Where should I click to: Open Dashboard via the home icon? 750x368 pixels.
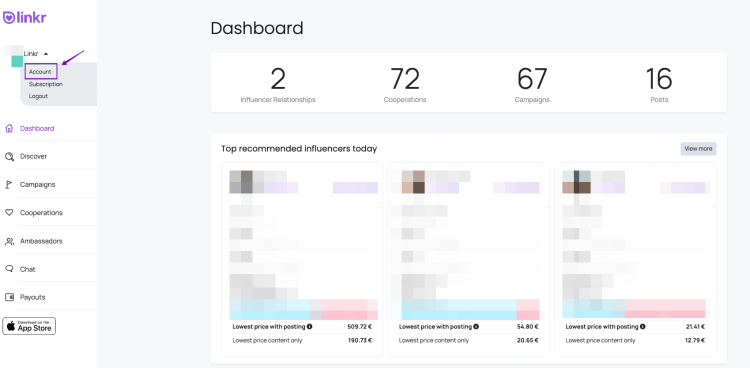[x=9, y=128]
